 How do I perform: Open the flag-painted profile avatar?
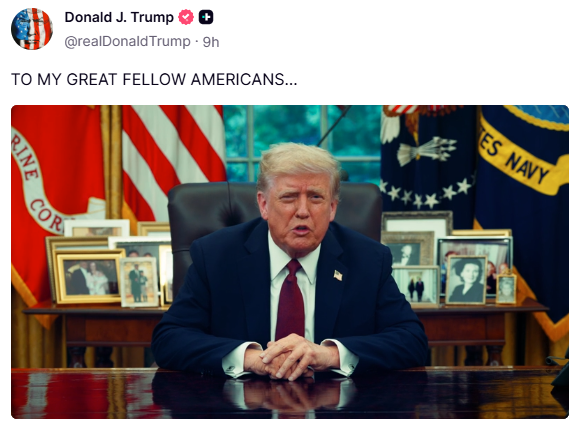pos(32,29)
